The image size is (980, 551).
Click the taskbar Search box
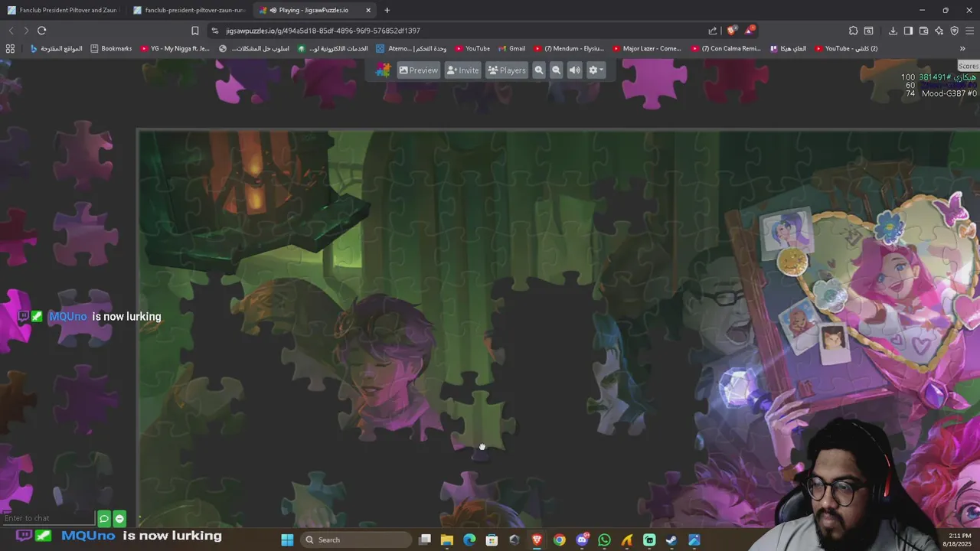[x=356, y=540]
